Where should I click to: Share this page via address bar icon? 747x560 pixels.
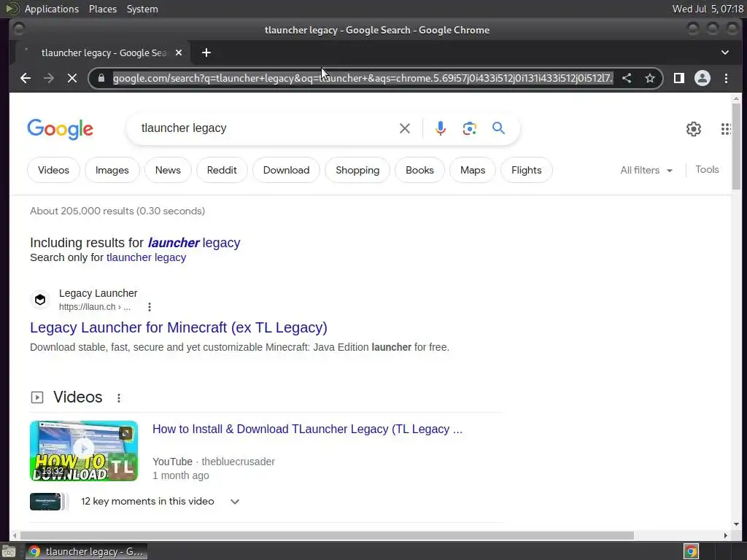click(627, 78)
